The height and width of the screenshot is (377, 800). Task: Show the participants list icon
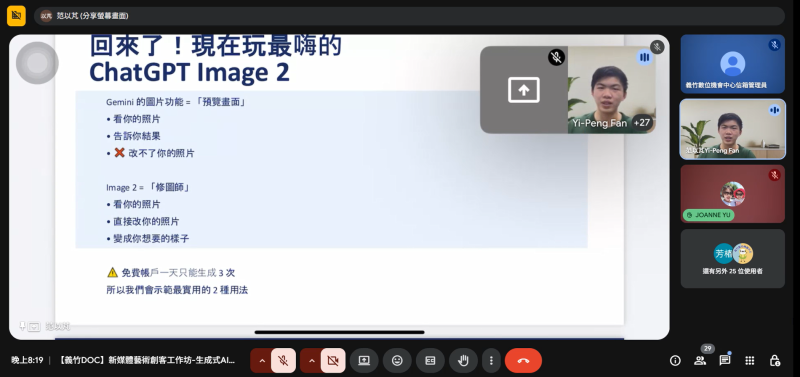click(700, 361)
